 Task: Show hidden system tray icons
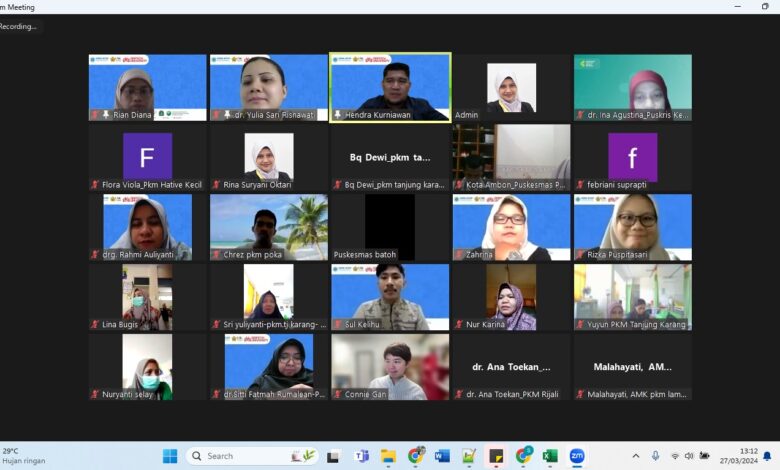[x=636, y=456]
